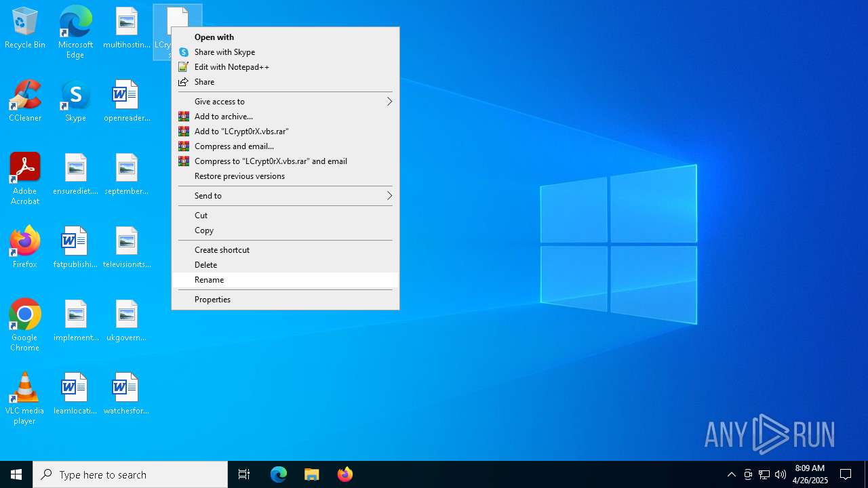
Task: Launch Firefox from the taskbar
Action: tap(345, 474)
